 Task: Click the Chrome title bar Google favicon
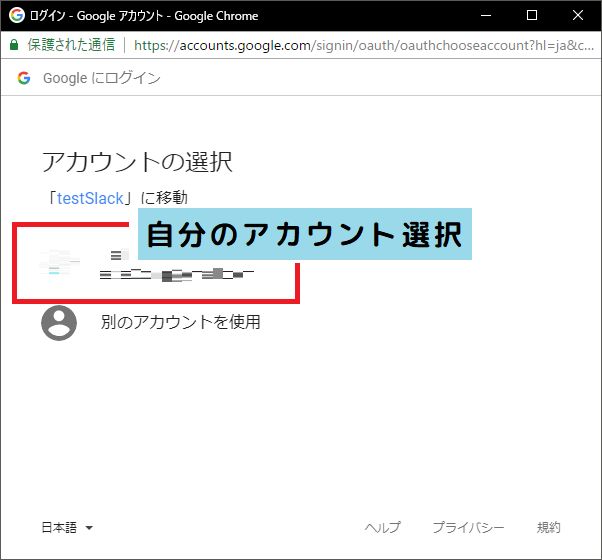[17, 15]
